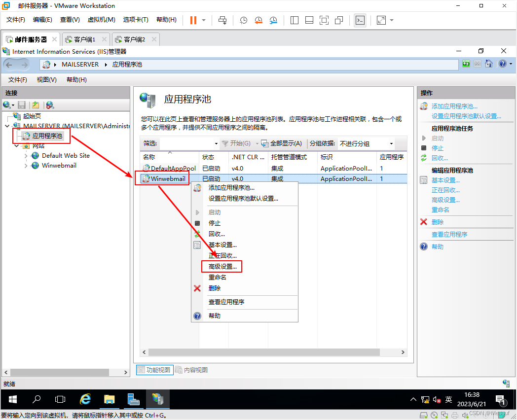Open the IIS 视图(V) menu
The image size is (517, 420).
point(46,80)
